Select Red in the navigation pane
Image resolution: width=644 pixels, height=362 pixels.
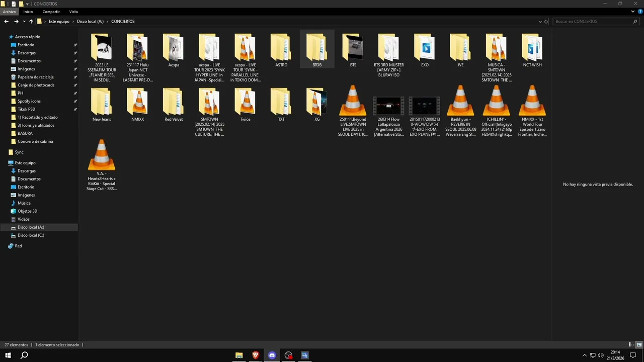(x=18, y=246)
